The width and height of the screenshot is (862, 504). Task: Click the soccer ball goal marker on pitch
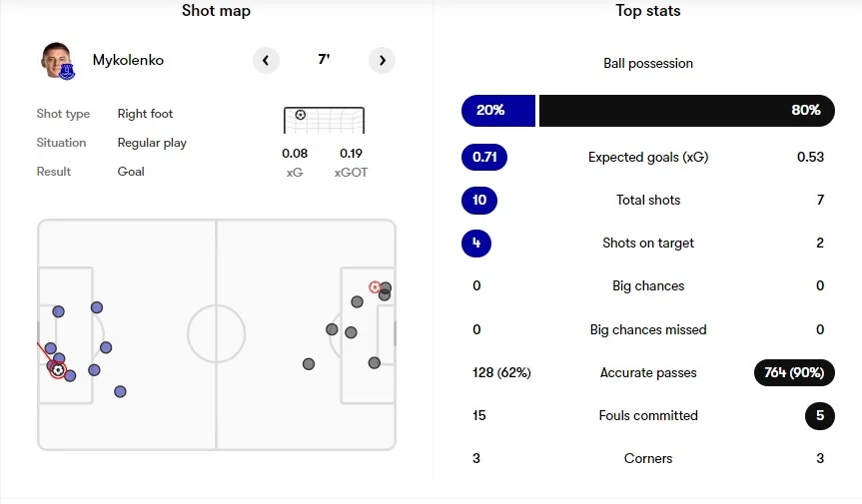pyautogui.click(x=58, y=370)
